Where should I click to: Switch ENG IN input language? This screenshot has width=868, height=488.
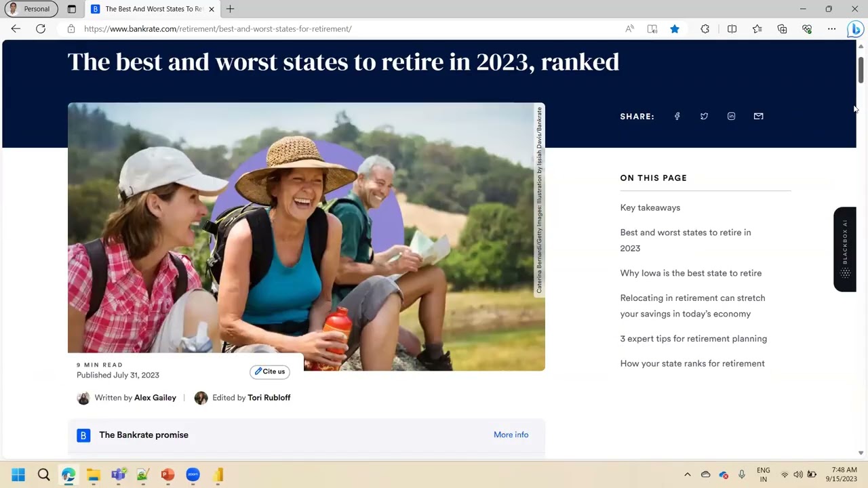(763, 474)
